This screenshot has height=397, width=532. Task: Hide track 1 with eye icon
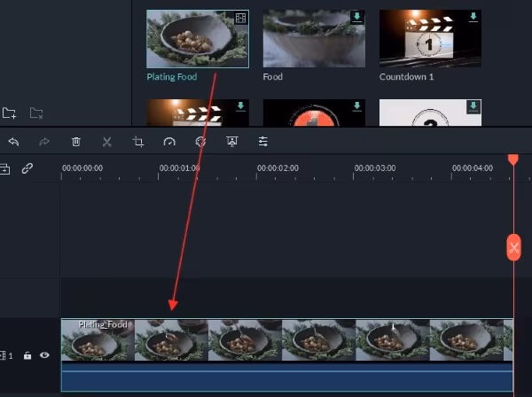(x=44, y=355)
